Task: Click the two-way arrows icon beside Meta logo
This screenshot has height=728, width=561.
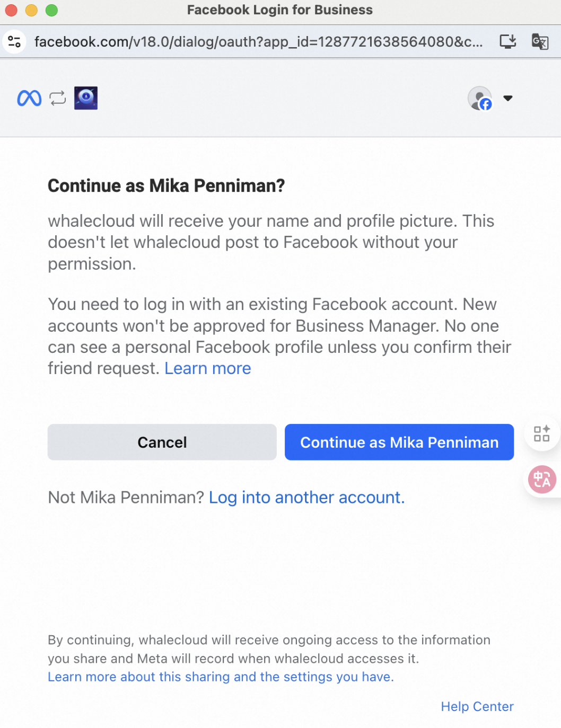Action: [58, 98]
